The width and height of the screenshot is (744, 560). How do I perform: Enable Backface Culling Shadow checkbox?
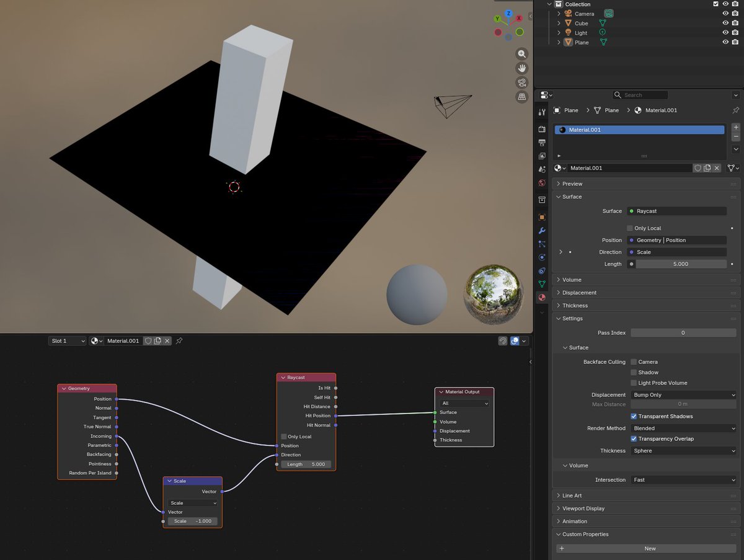pyautogui.click(x=634, y=373)
